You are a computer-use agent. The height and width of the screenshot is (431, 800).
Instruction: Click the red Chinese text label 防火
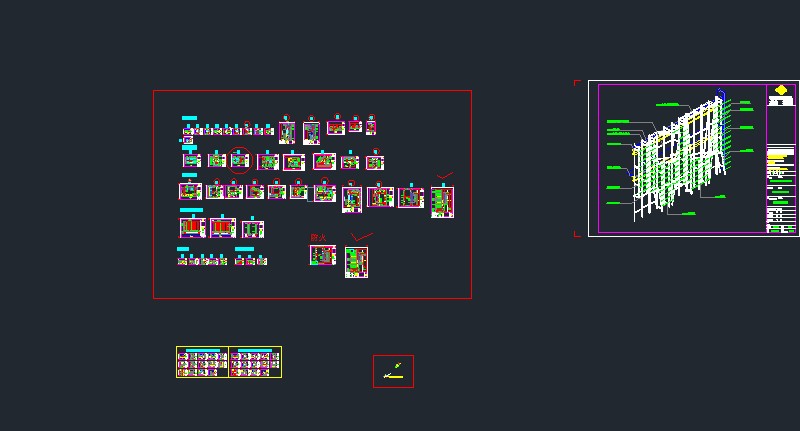pyautogui.click(x=319, y=237)
